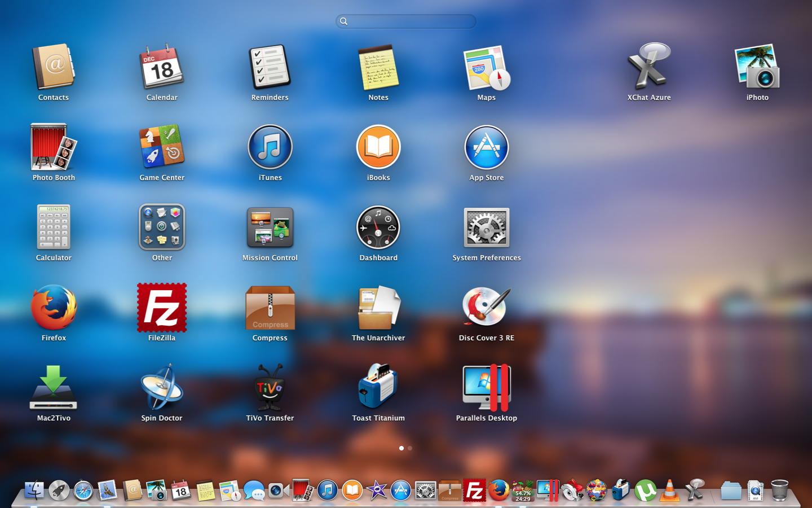Open XChat Azure from the Dock
This screenshot has width=812, height=508.
pyautogui.click(x=694, y=490)
